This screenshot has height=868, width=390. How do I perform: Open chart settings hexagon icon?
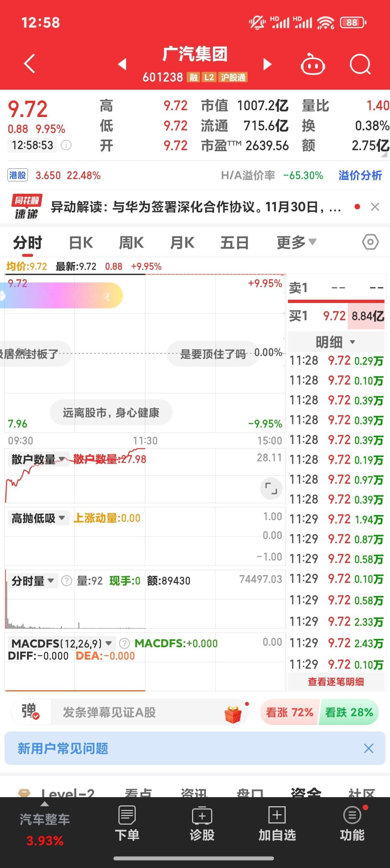tap(370, 242)
